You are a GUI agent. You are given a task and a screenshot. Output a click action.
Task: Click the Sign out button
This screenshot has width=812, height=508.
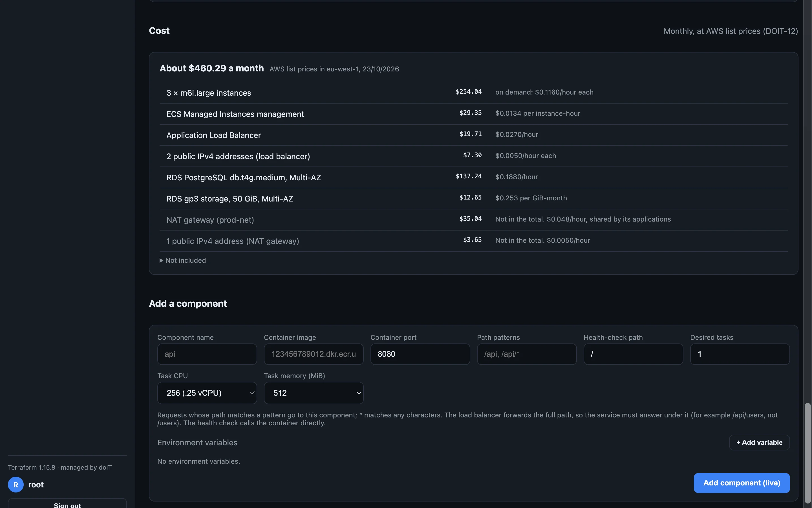tap(67, 504)
